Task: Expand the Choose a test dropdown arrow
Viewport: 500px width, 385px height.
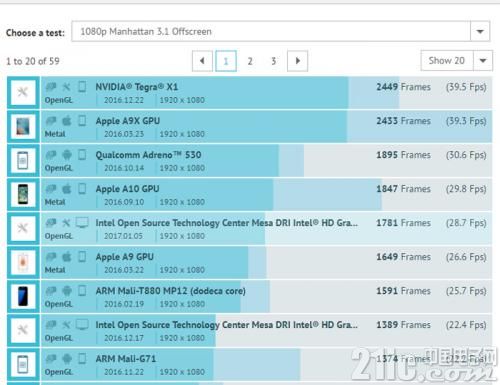Action: pos(480,32)
